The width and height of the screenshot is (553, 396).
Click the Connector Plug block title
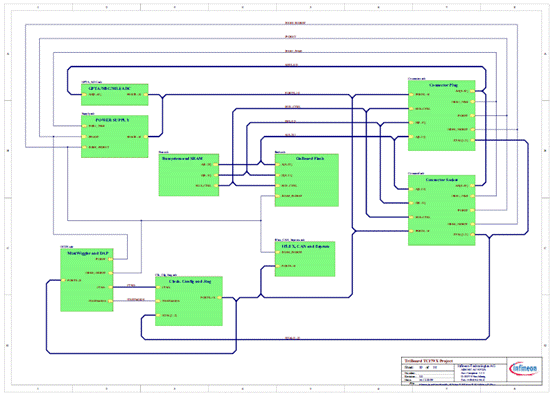pos(443,85)
